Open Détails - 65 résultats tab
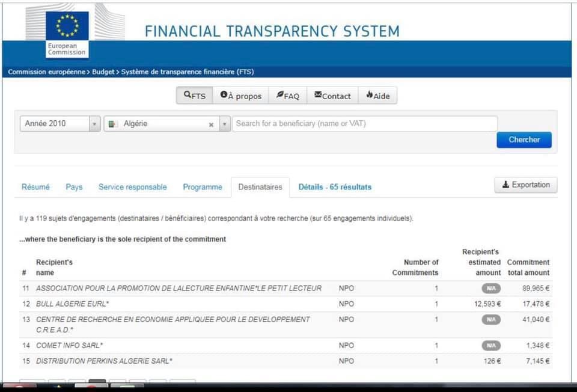 tap(335, 187)
